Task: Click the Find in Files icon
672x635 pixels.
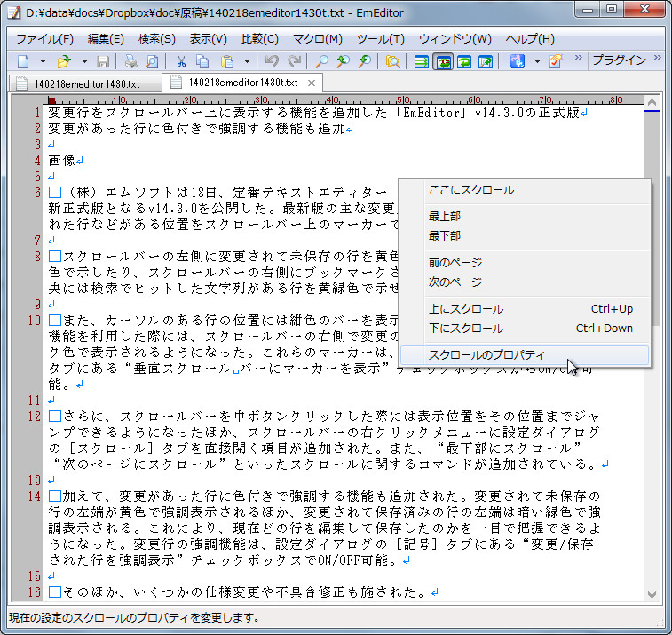Action: (392, 62)
